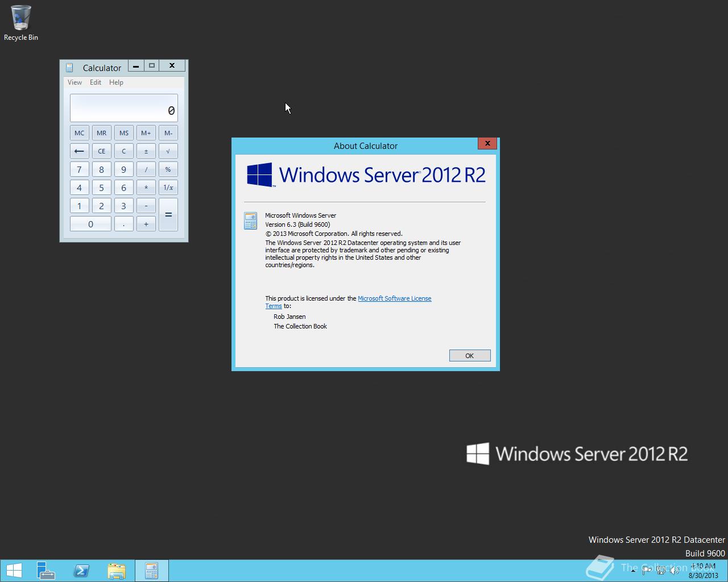Viewport: 728px width, 582px height.
Task: Open Server Manager from the taskbar
Action: 45,571
